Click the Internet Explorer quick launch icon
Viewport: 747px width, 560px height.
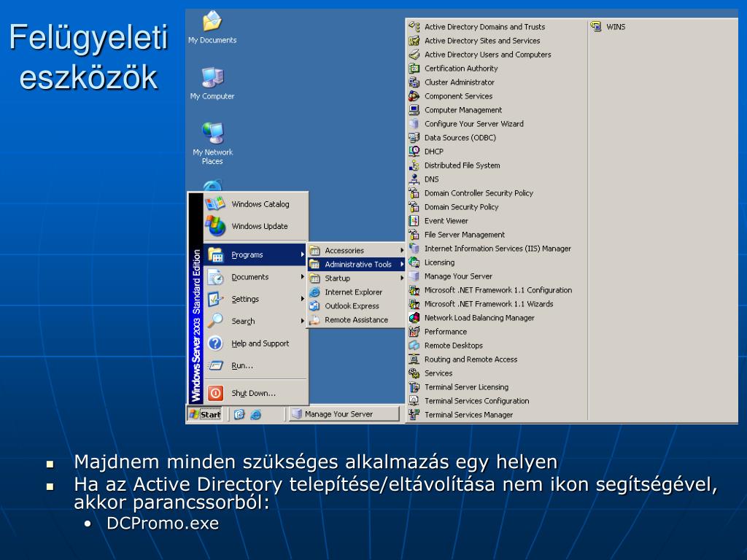[256, 414]
